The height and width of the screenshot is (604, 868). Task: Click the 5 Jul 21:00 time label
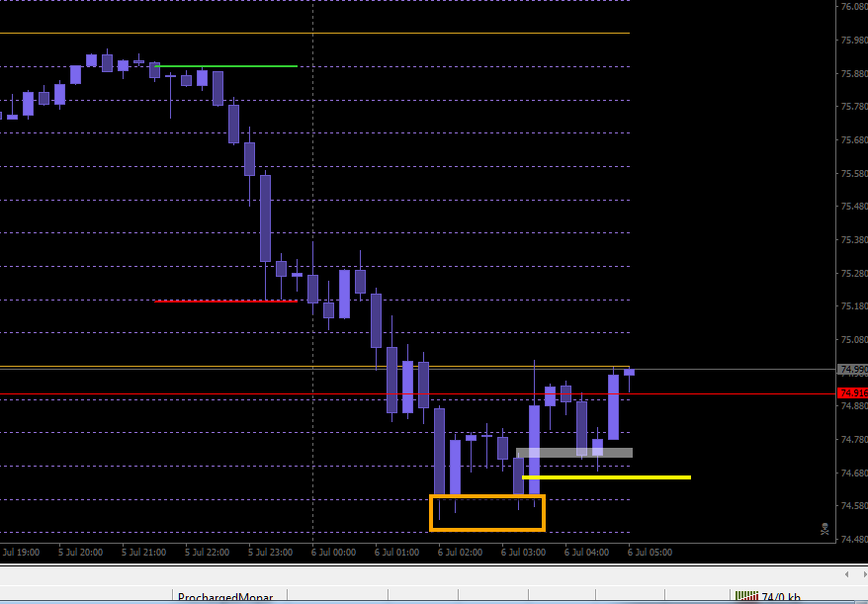click(x=143, y=553)
